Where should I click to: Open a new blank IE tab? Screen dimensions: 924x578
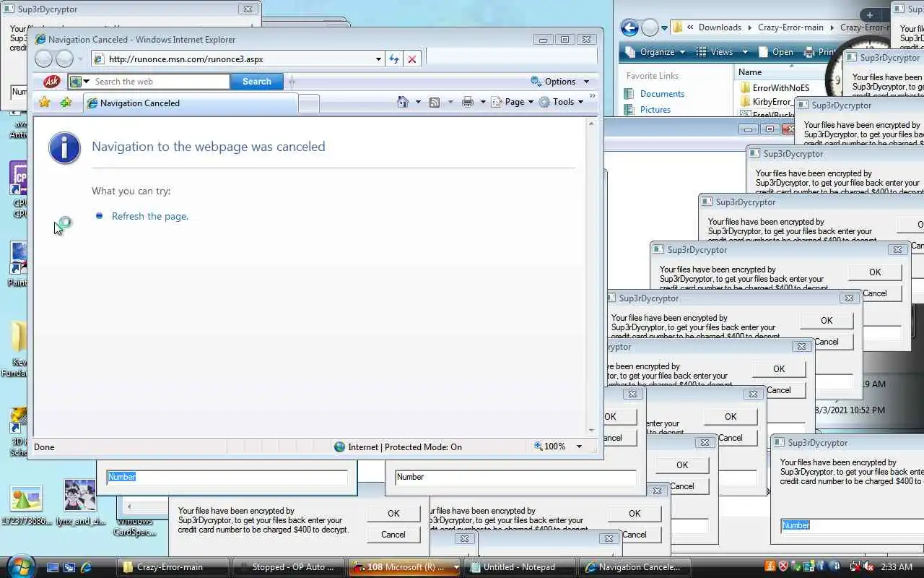[x=309, y=104]
